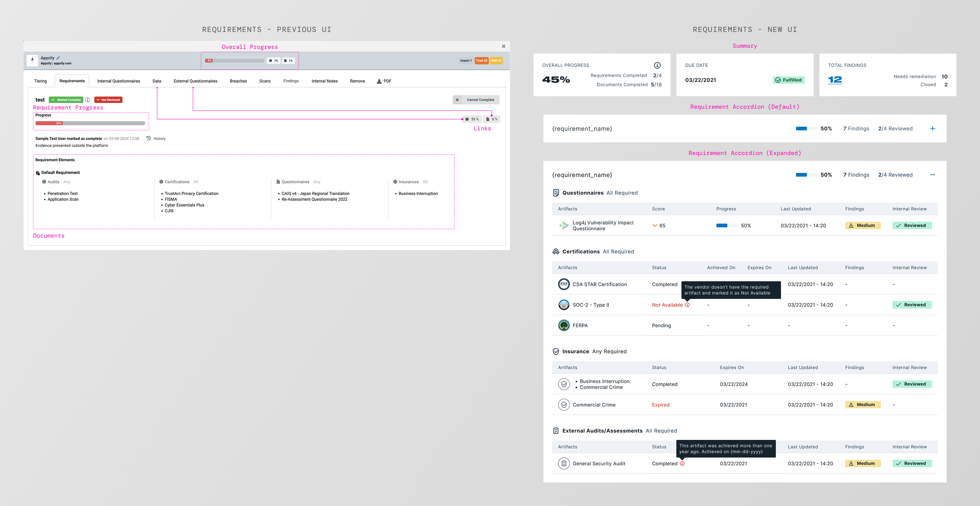Click the previous UI Questionnaires document icon

tap(278, 182)
